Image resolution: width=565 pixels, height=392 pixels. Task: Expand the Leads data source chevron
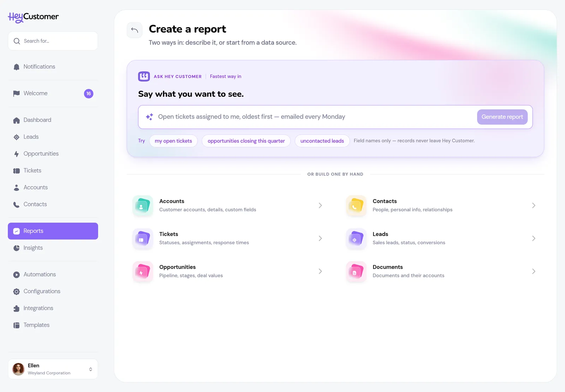[x=534, y=239]
